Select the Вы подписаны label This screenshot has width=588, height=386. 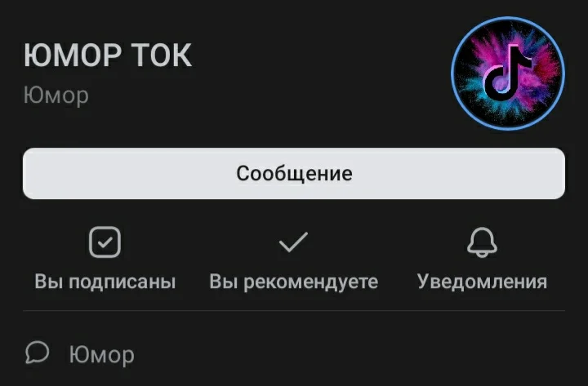click(x=105, y=282)
